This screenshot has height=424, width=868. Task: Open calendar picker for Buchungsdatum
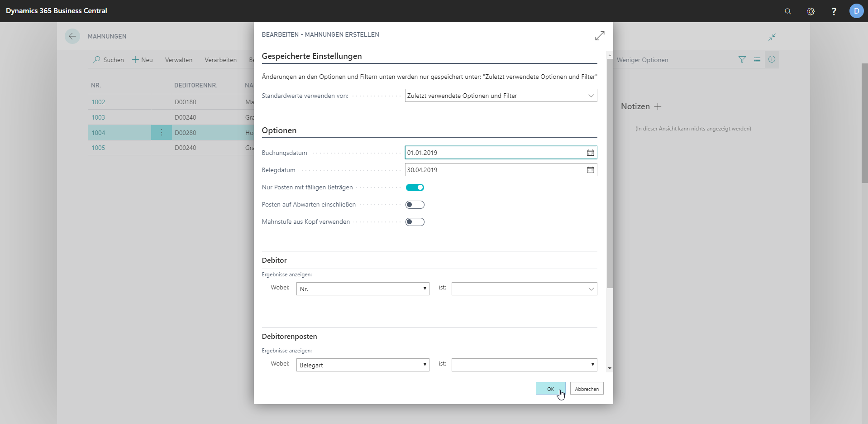pos(591,153)
